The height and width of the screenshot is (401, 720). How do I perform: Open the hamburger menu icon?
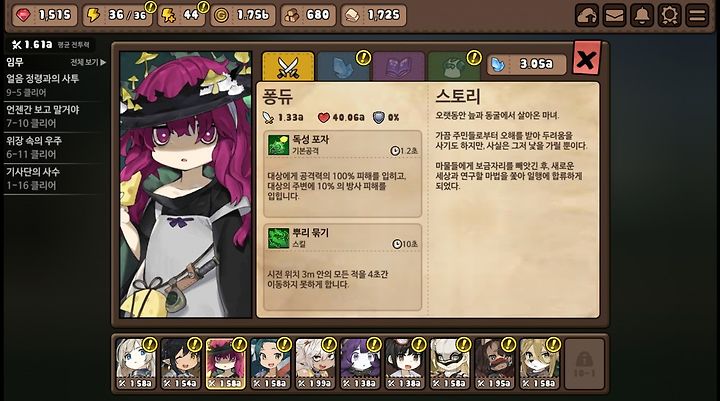[697, 16]
